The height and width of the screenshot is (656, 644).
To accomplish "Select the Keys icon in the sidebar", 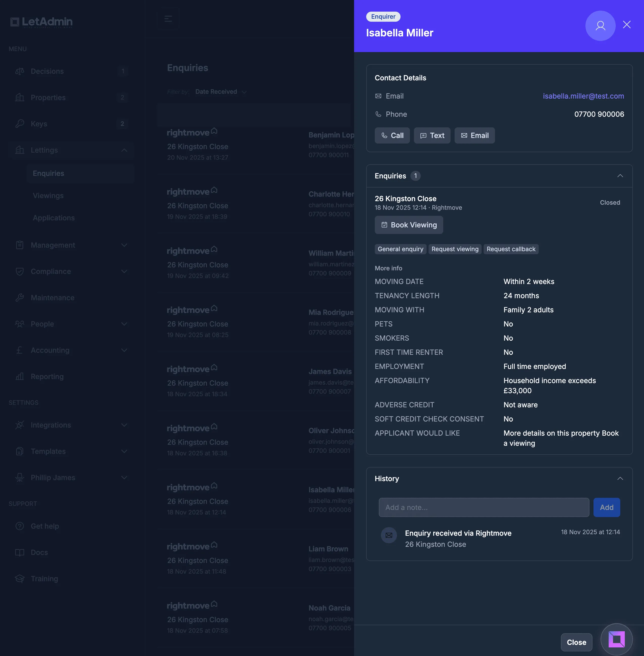I will pyautogui.click(x=20, y=124).
